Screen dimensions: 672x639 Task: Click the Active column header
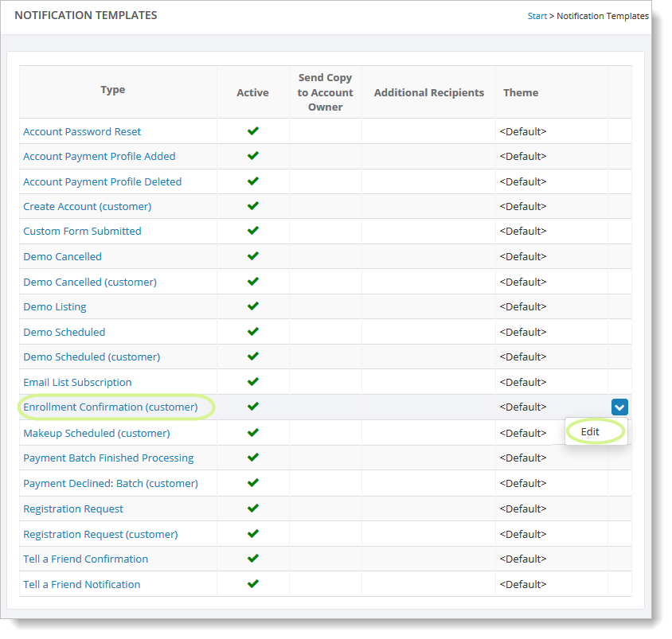click(253, 92)
